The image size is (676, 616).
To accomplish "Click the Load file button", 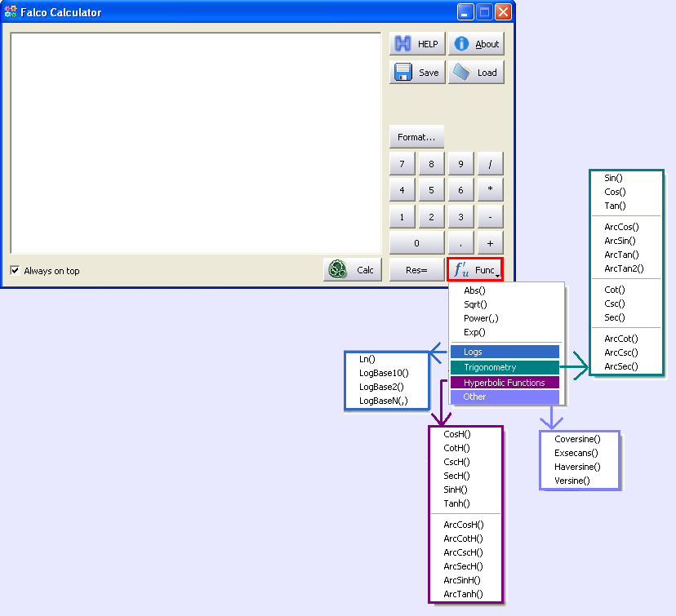I will [x=476, y=73].
